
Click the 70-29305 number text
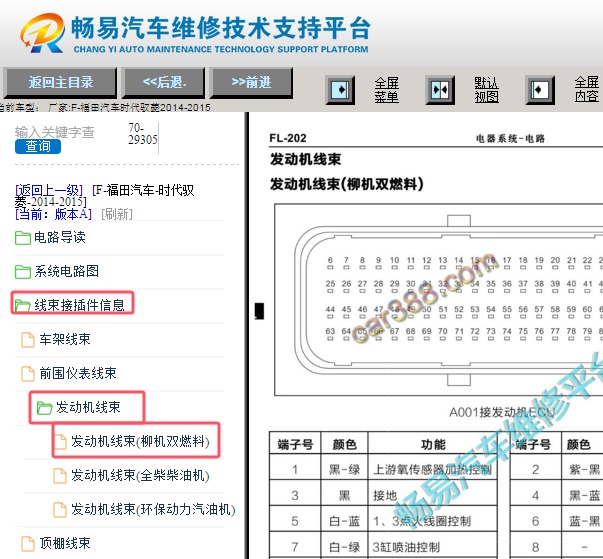tap(142, 133)
